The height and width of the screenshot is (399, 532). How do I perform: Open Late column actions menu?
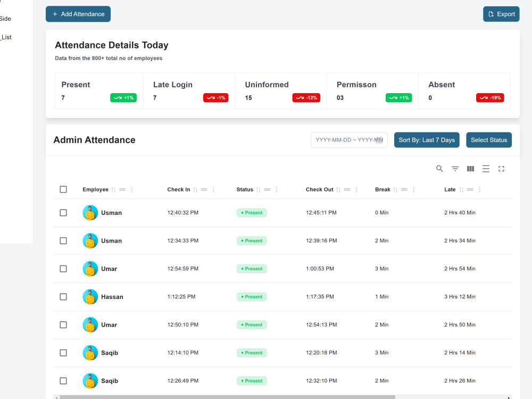(479, 190)
